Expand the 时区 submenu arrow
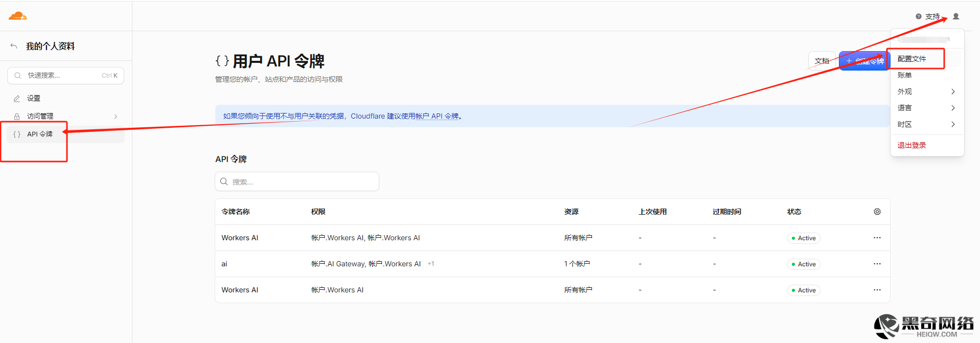Viewport: 980px width, 343px height. (953, 124)
